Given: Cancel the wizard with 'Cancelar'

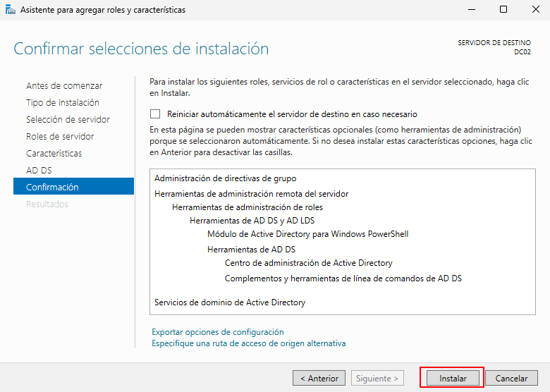Looking at the screenshot, I should pos(511,379).
